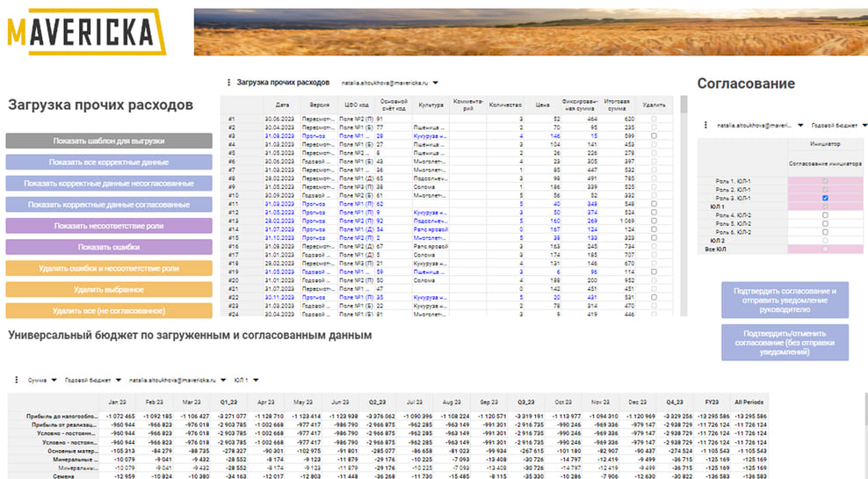Click the Mavericka logo
Screen dimensions: 868x479
tap(87, 31)
